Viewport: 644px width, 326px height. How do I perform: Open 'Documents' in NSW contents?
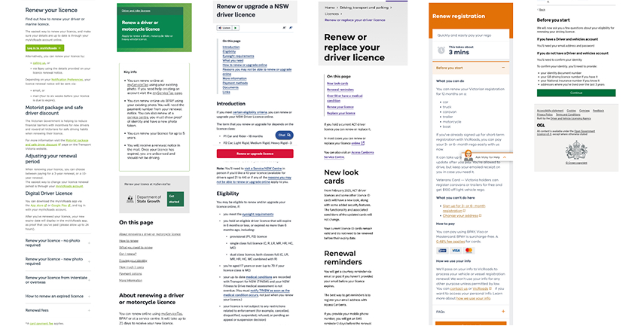pyautogui.click(x=230, y=87)
